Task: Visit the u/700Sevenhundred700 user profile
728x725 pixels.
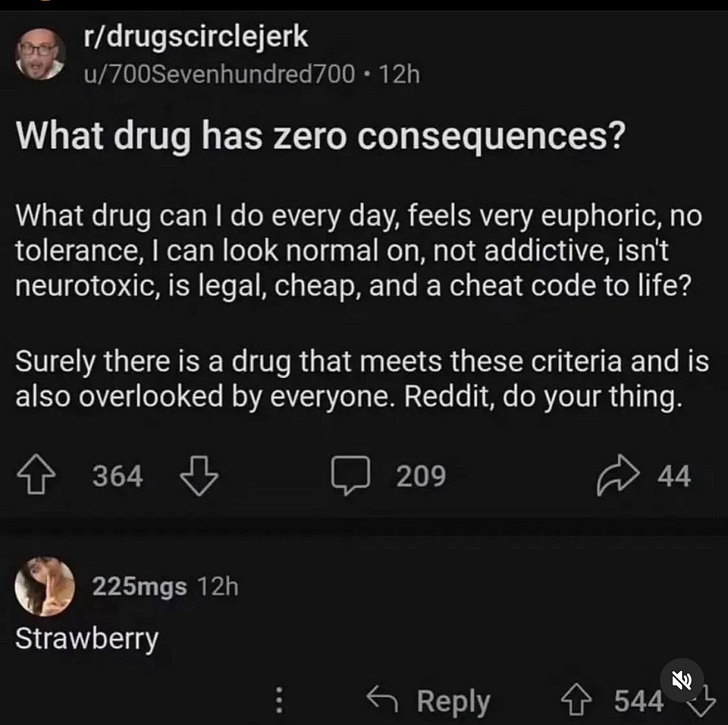Action: pos(219,72)
